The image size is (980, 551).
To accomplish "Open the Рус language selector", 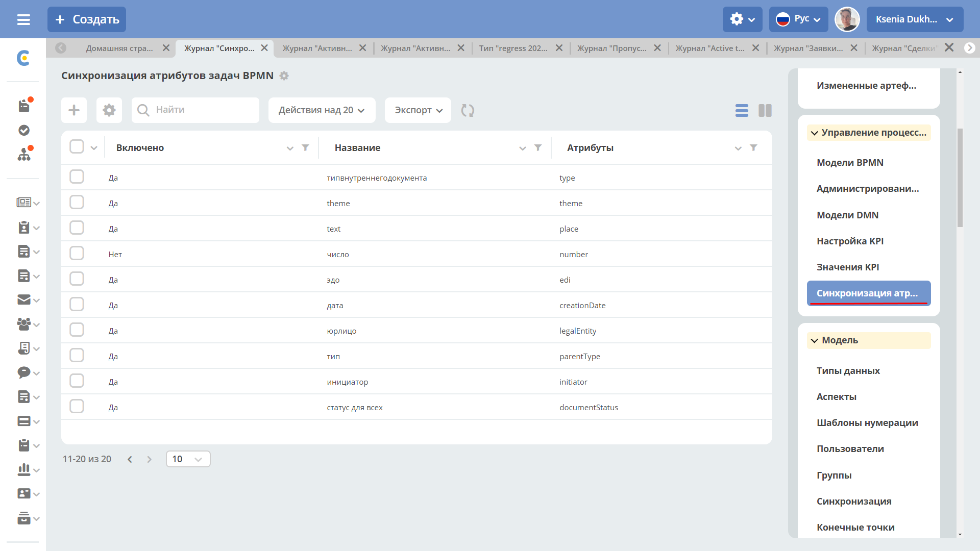I will pyautogui.click(x=798, y=19).
